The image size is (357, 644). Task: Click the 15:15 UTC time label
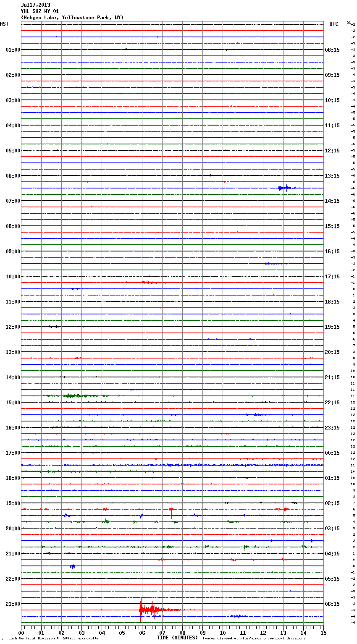click(x=332, y=226)
